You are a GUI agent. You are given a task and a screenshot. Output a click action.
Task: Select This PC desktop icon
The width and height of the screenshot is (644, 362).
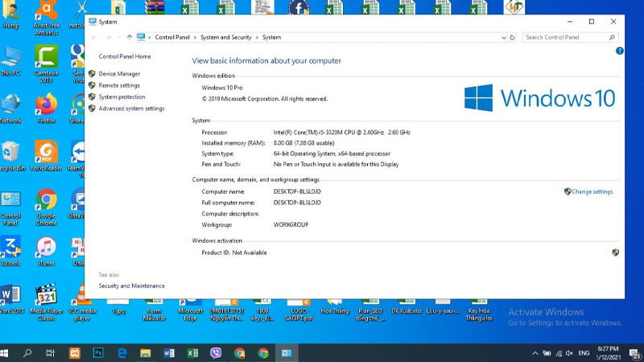pyautogui.click(x=10, y=61)
